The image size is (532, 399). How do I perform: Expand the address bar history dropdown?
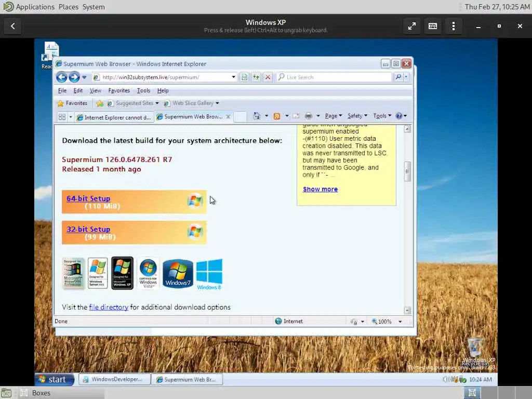coord(233,77)
